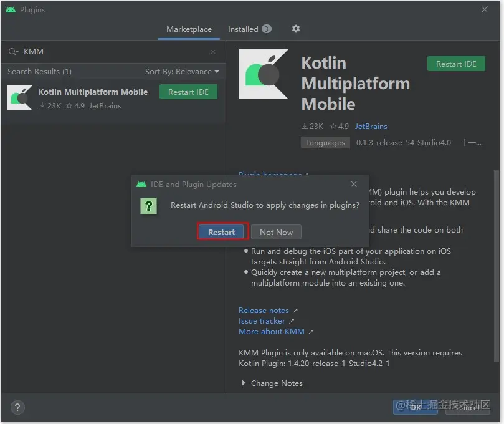Close the Plugins window
The height and width of the screenshot is (424, 504).
point(485,9)
